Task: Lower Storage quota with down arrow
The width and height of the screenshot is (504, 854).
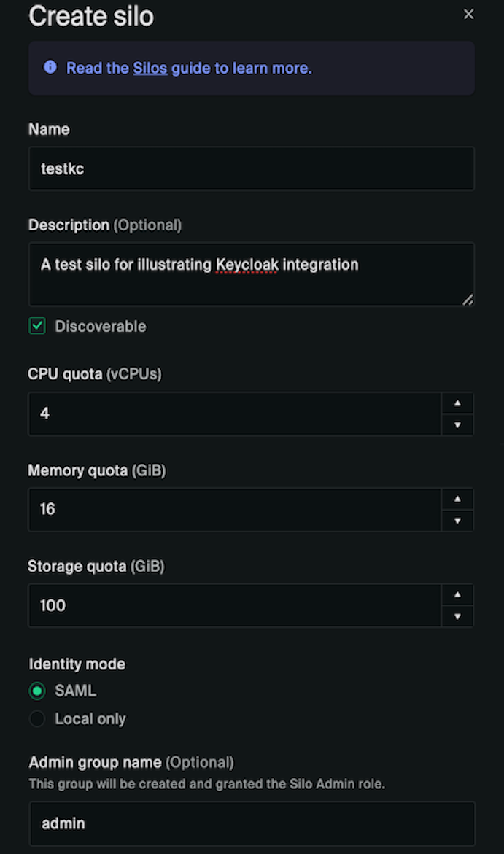Action: click(x=457, y=616)
